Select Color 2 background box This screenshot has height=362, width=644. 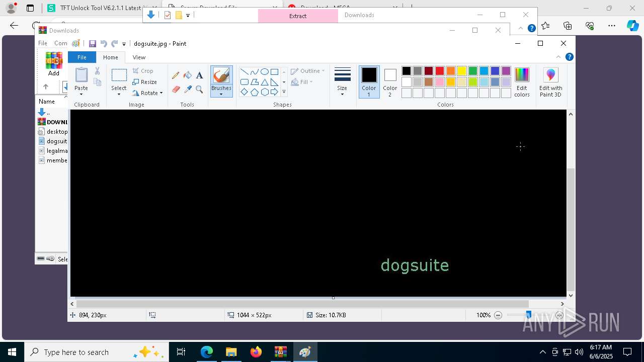390,82
